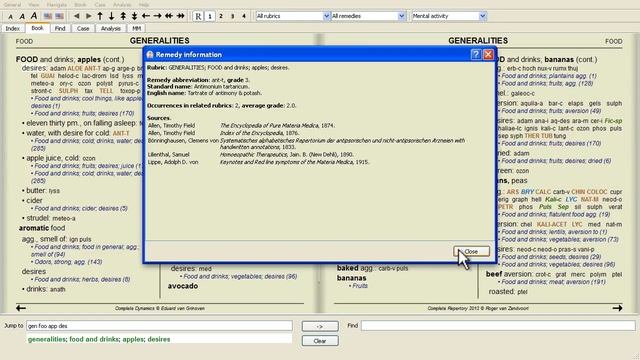Switch to the Analysis tab
640x360 pixels.
111,29
